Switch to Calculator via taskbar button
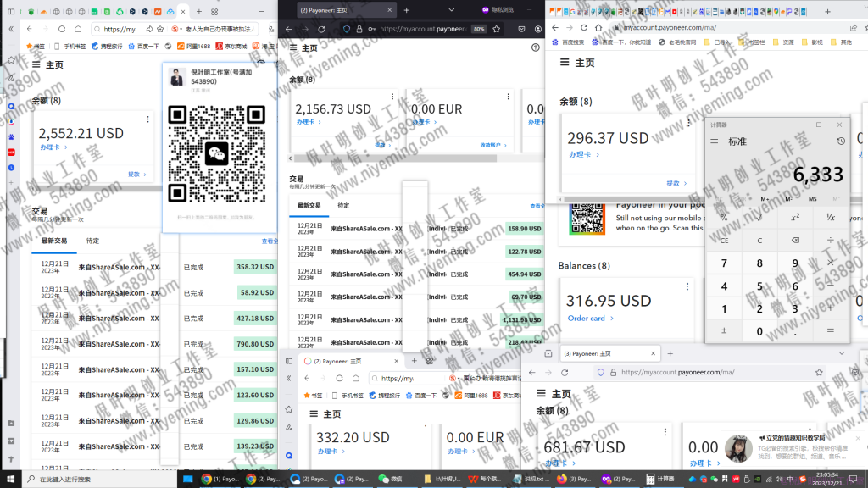Image resolution: width=868 pixels, height=488 pixels. [660, 479]
